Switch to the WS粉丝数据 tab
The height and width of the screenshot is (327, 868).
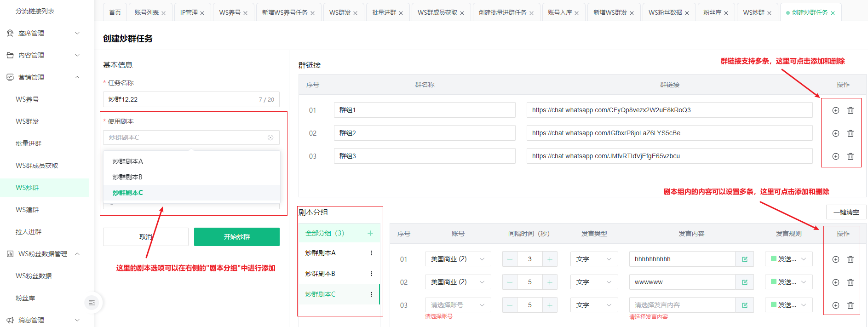click(x=665, y=12)
